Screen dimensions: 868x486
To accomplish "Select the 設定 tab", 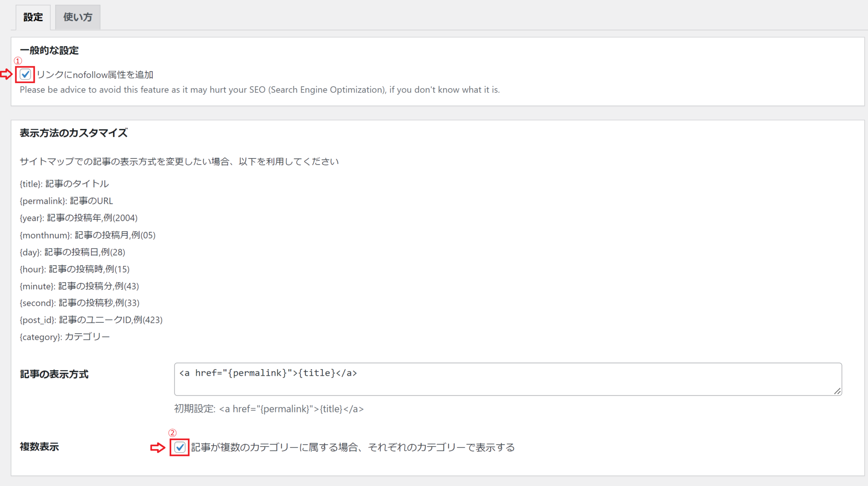I will click(x=33, y=17).
